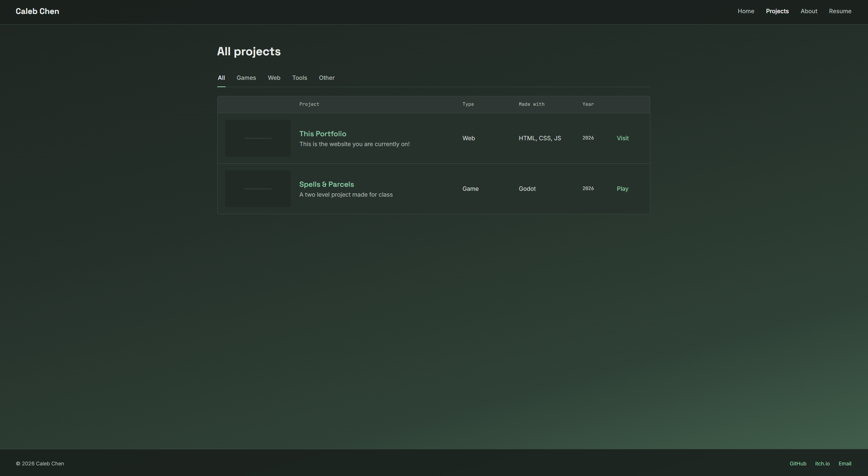The image size is (868, 476).
Task: Filter projects by Games
Action: (246, 78)
